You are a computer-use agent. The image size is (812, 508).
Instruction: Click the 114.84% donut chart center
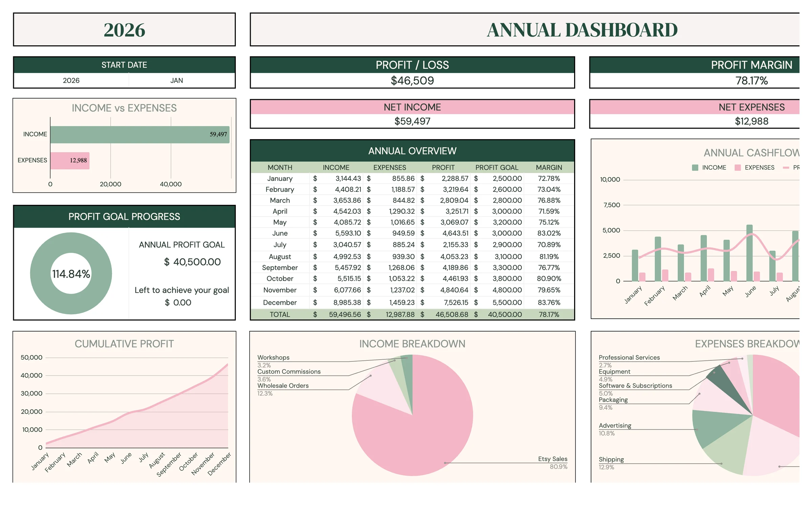pyautogui.click(x=71, y=274)
